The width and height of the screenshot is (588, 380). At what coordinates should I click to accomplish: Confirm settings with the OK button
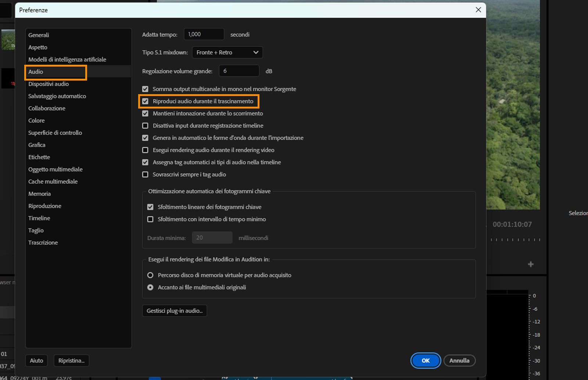[x=425, y=361]
